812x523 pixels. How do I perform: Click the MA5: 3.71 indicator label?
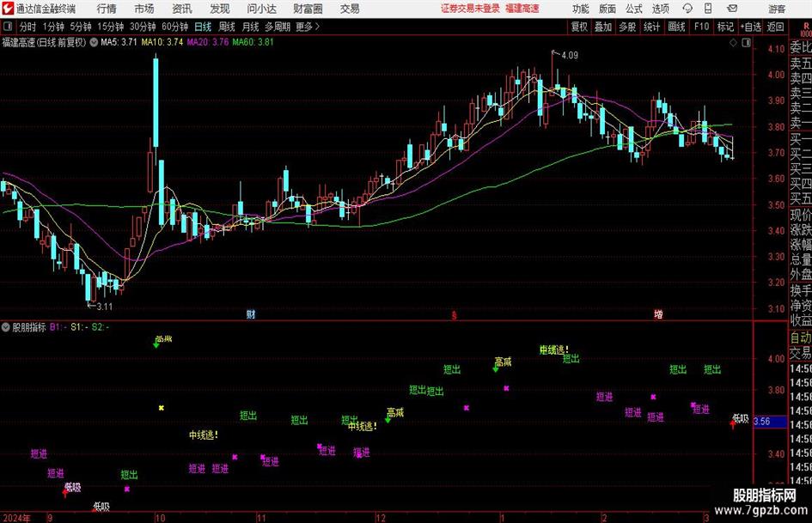(x=119, y=42)
